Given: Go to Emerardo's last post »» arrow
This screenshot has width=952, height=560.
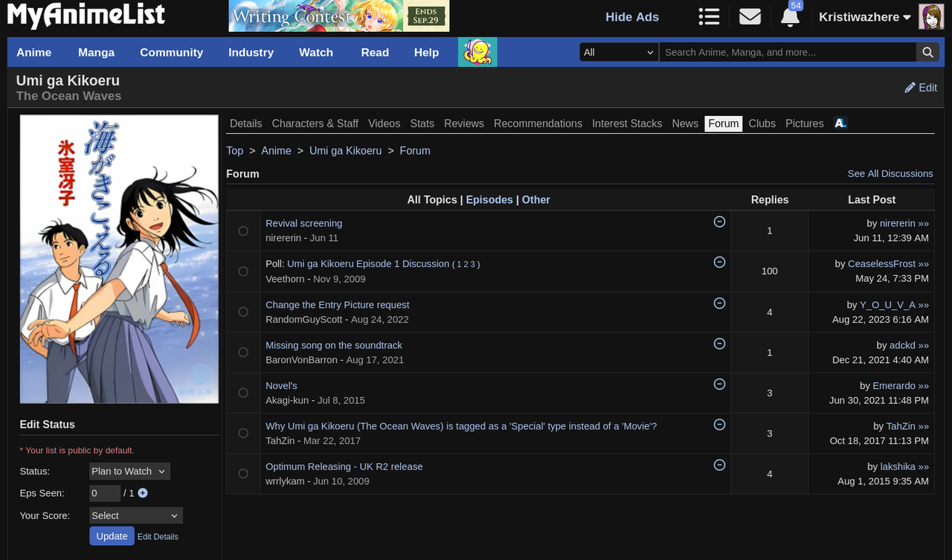Looking at the screenshot, I should coord(924,386).
